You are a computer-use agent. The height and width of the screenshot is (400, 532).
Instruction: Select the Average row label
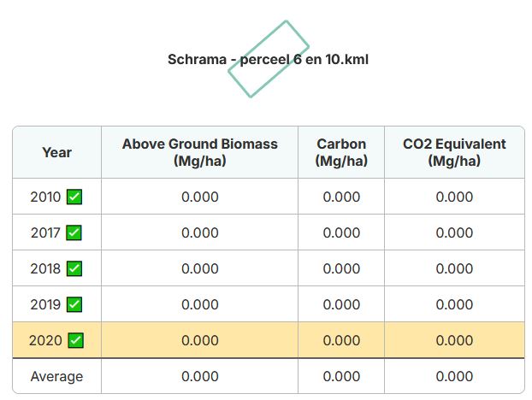pyautogui.click(x=56, y=376)
